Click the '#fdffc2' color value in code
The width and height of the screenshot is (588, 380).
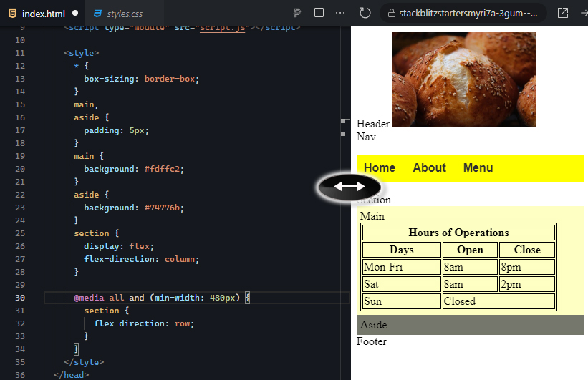[x=162, y=169]
